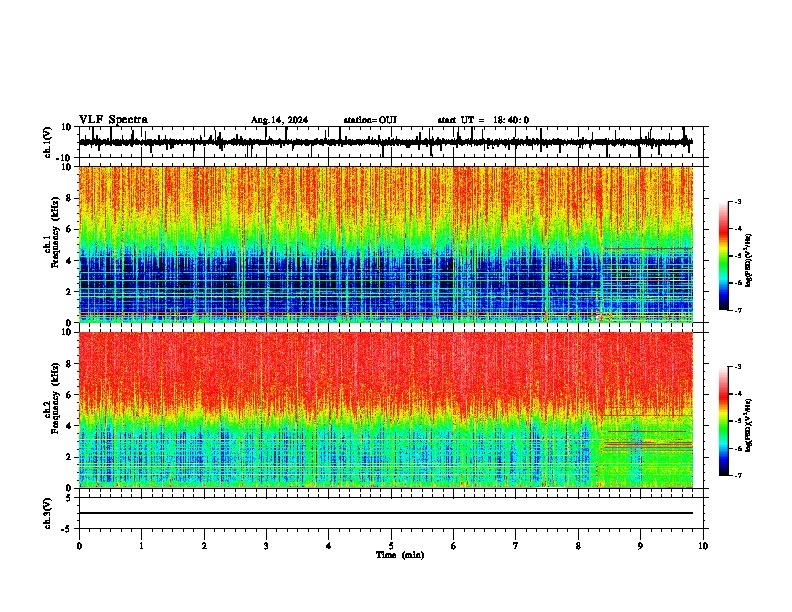This screenshot has width=792, height=612.
Task: Click the ch.2 spectrogram color scale bar
Action: click(x=723, y=421)
